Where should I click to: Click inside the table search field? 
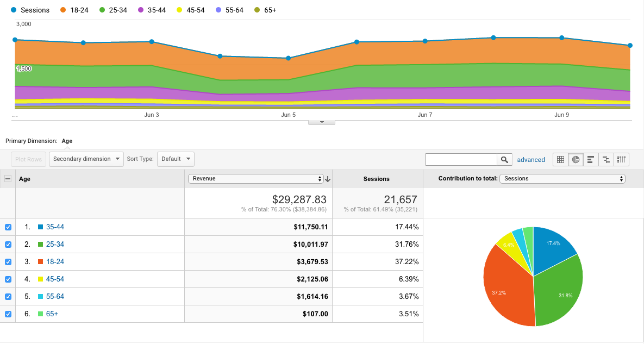(461, 159)
